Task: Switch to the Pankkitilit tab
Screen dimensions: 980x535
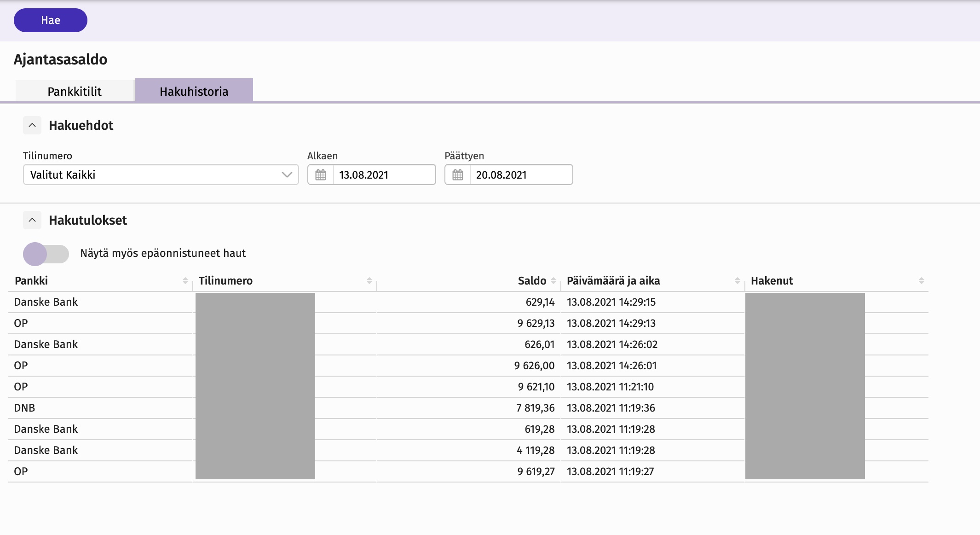Action: (x=75, y=91)
